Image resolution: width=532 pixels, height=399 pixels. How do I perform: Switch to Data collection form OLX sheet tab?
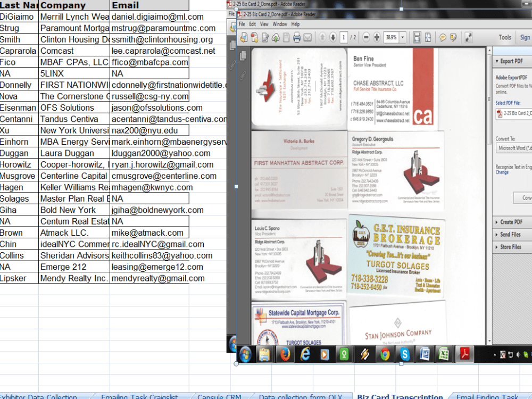click(x=301, y=396)
